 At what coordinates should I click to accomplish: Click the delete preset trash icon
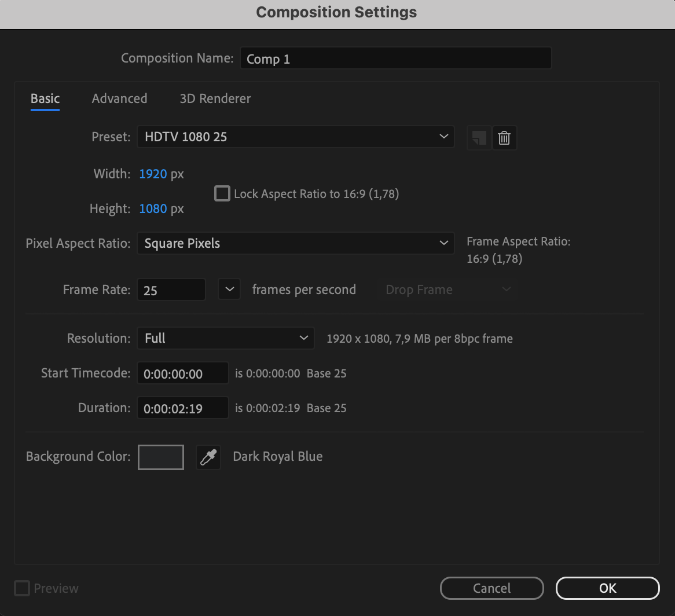pyautogui.click(x=504, y=138)
